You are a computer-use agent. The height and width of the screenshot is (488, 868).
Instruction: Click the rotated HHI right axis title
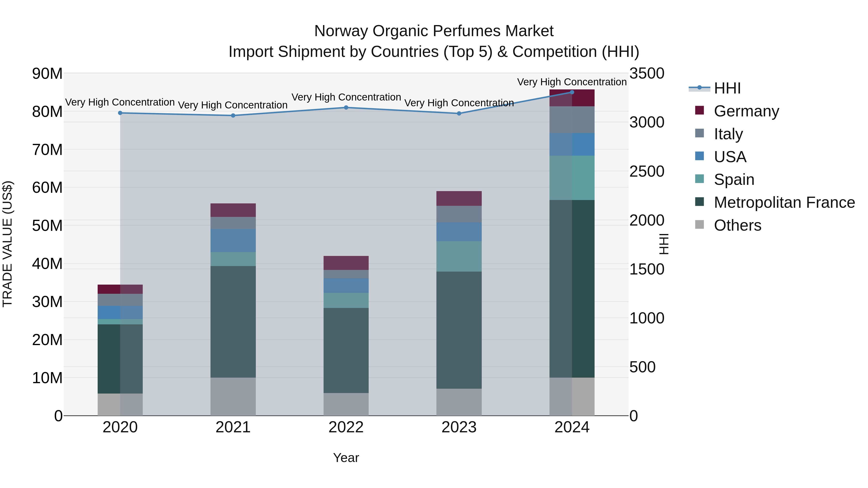coord(664,244)
